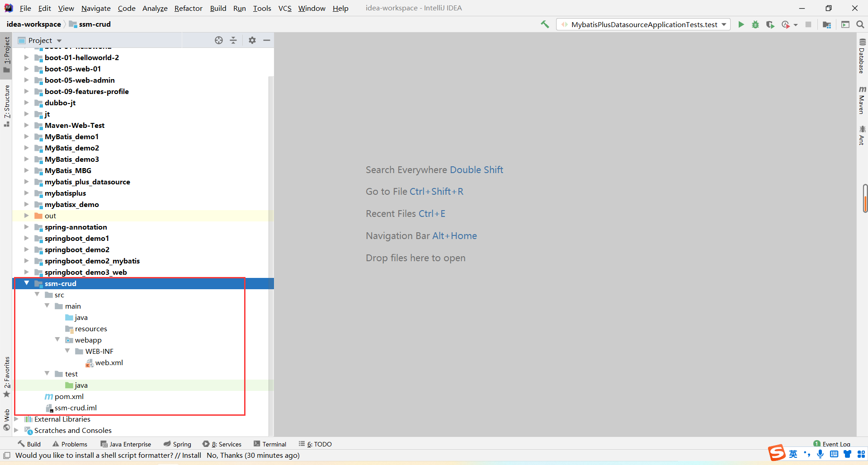Image resolution: width=868 pixels, height=465 pixels.
Task: Open the Database tool window
Action: [862, 56]
